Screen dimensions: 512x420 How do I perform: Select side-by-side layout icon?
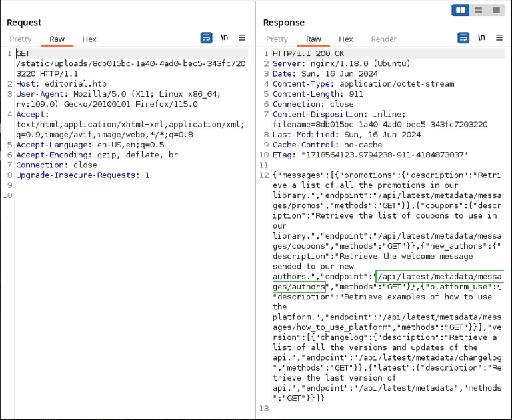point(461,10)
